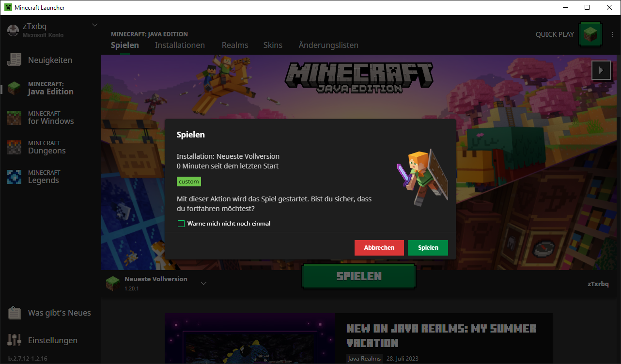This screenshot has height=364, width=621.
Task: Click the 'Installation: Neueste Vollversion' dialog text
Action: [228, 156]
